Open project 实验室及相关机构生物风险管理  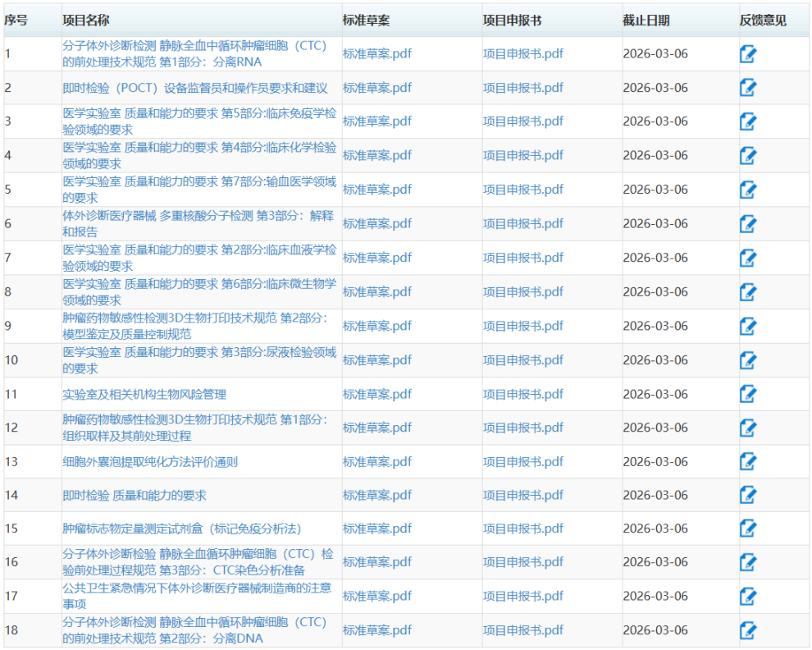click(144, 394)
